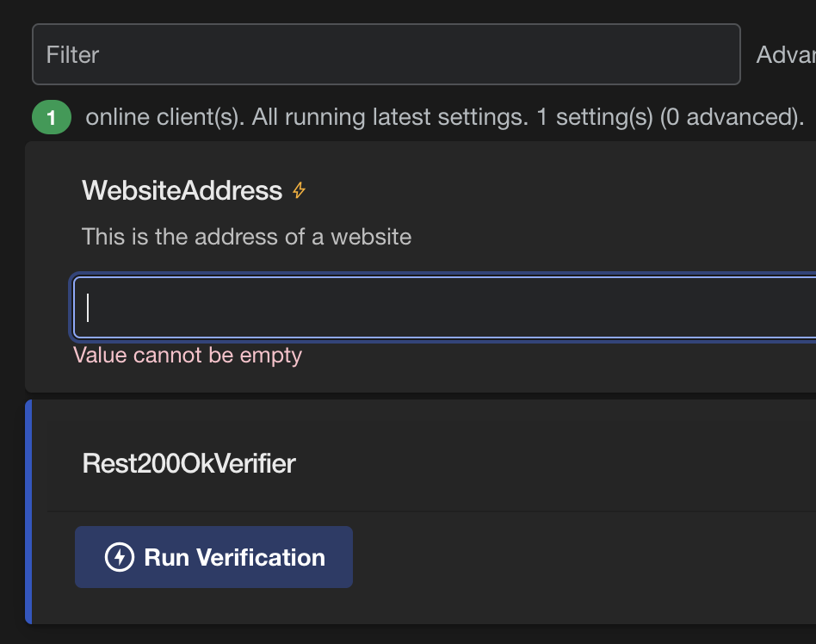Click the lightning bolt icon beside WebsiteAddress
Screen dimensions: 816x644
click(299, 190)
